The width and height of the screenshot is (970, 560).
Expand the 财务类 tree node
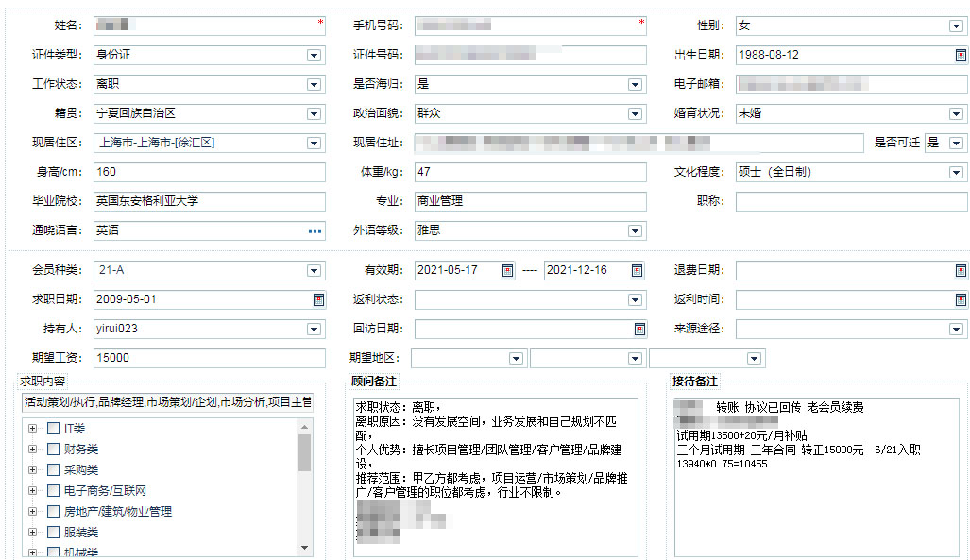click(x=32, y=450)
